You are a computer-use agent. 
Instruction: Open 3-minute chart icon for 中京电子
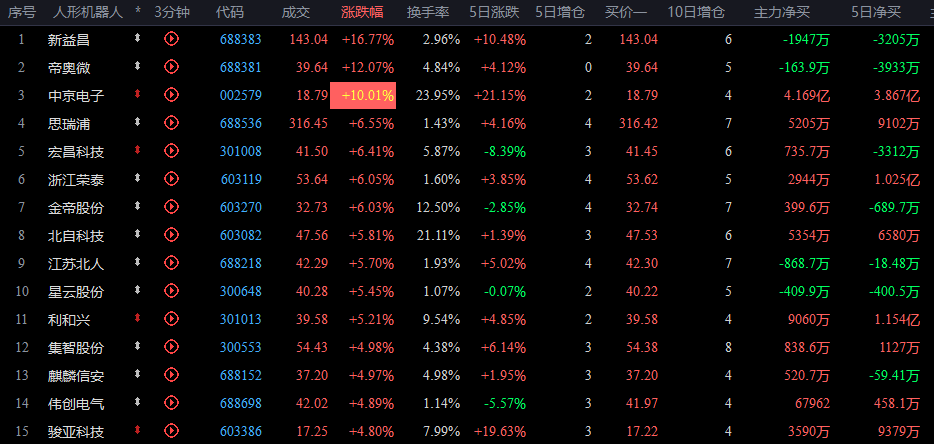[x=172, y=94]
